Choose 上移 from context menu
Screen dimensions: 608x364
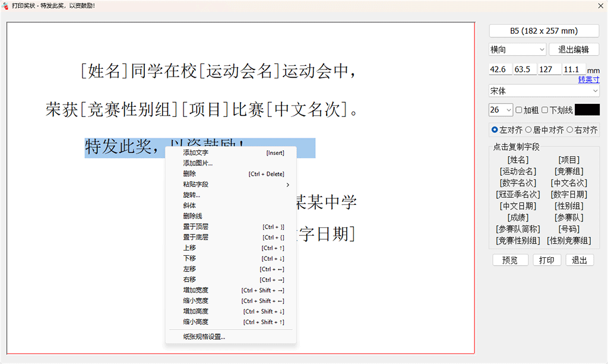(x=231, y=248)
